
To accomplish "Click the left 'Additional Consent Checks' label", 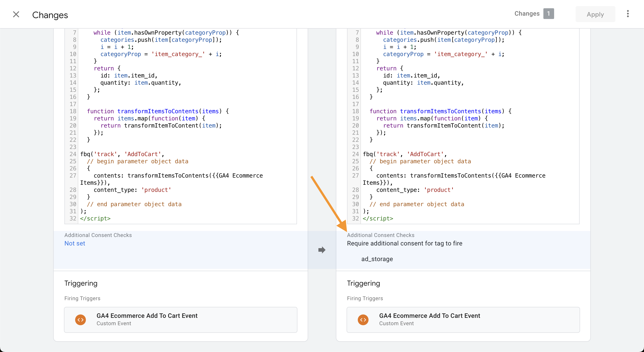I will [x=98, y=235].
